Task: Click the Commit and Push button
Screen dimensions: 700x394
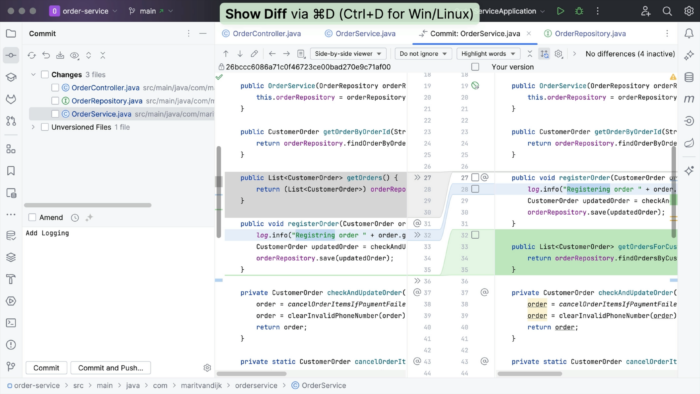Action: tap(111, 368)
